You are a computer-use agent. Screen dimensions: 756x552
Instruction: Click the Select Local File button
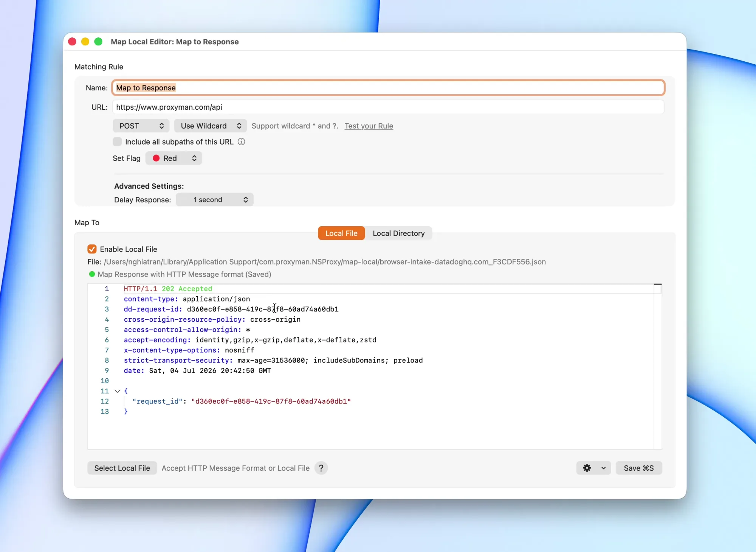[x=122, y=468]
